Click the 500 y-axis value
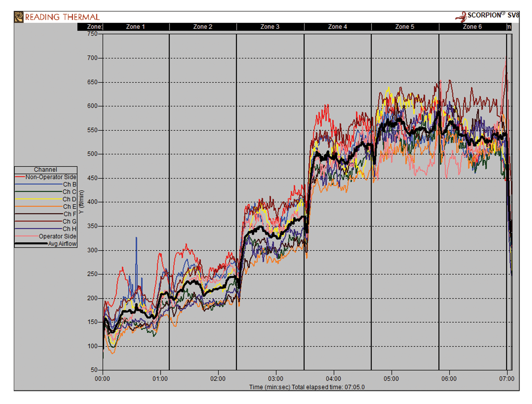The height and width of the screenshot is (404, 532). coord(92,154)
